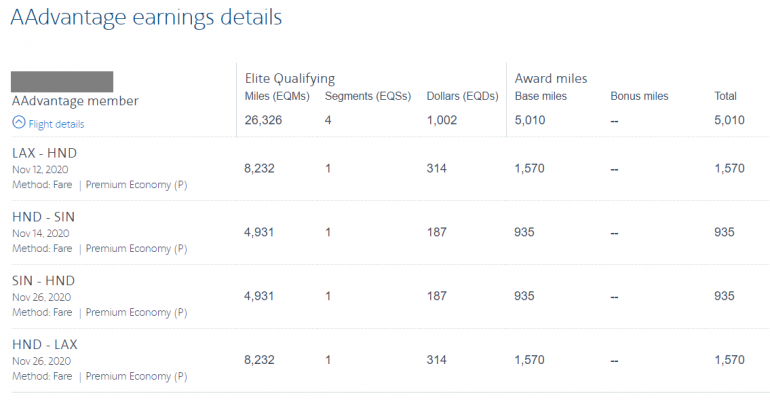Click the Base miles column header

(541, 97)
